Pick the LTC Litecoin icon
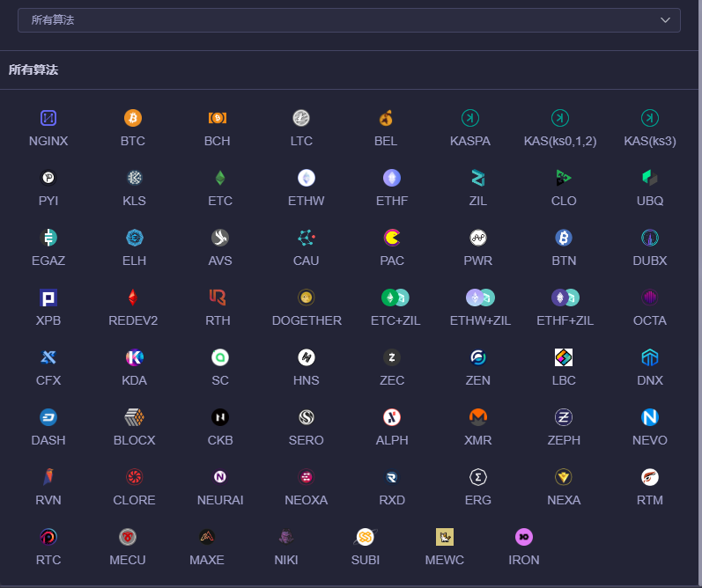This screenshot has height=588, width=702. [301, 118]
